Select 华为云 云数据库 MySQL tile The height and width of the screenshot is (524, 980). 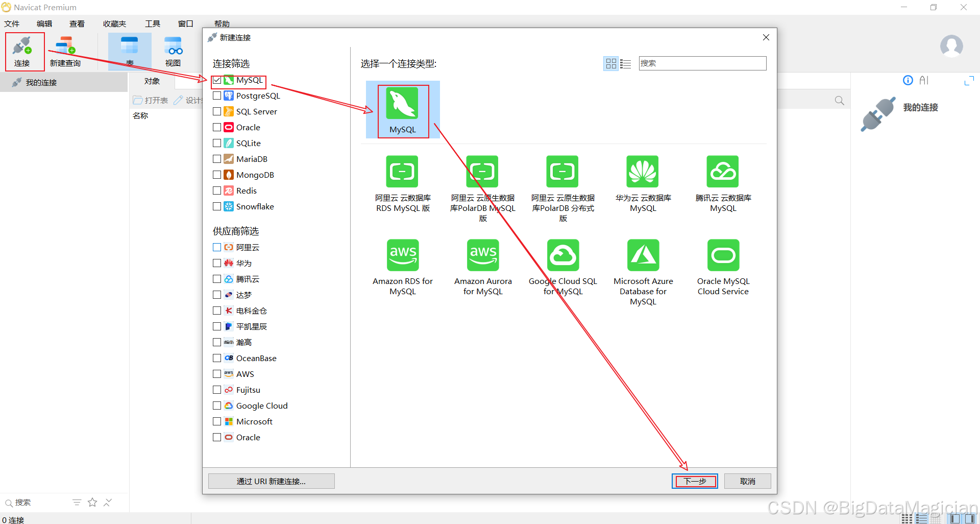coord(643,184)
